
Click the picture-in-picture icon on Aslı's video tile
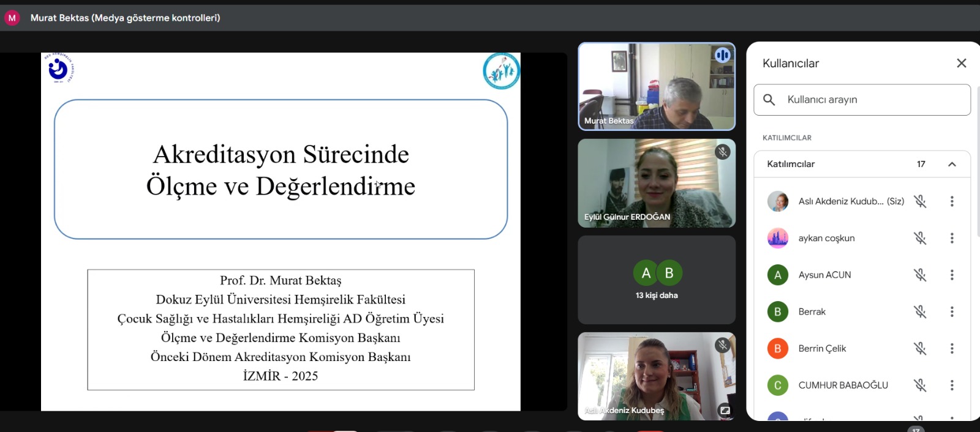tap(725, 411)
